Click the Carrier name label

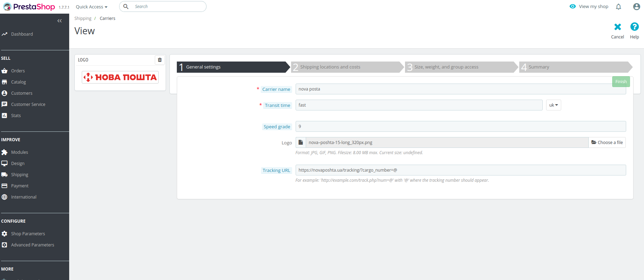pyautogui.click(x=276, y=89)
